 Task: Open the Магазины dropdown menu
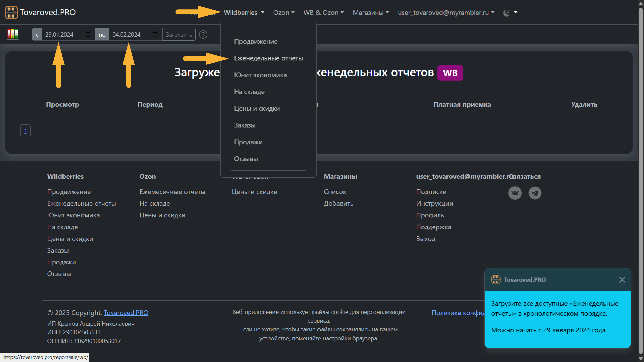pos(371,12)
